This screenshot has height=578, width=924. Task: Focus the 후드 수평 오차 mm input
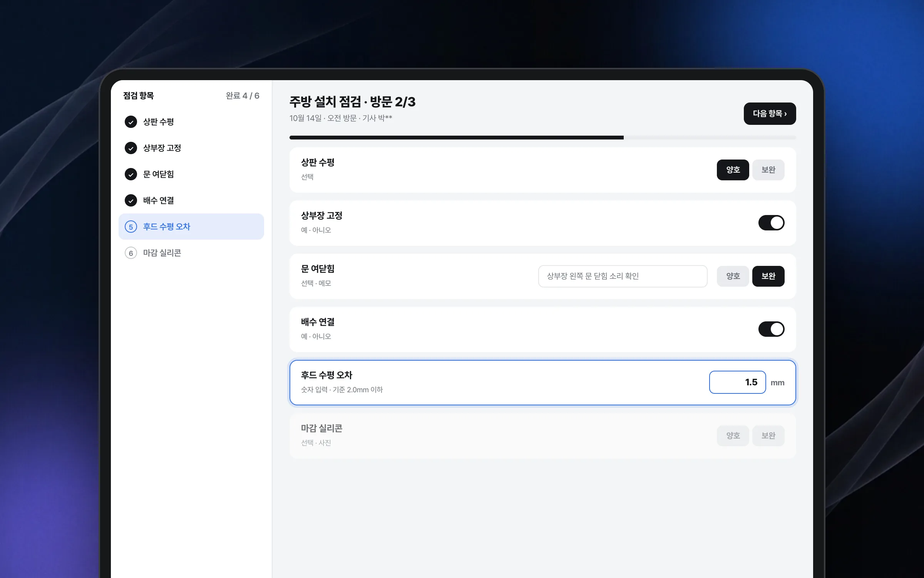[737, 382]
